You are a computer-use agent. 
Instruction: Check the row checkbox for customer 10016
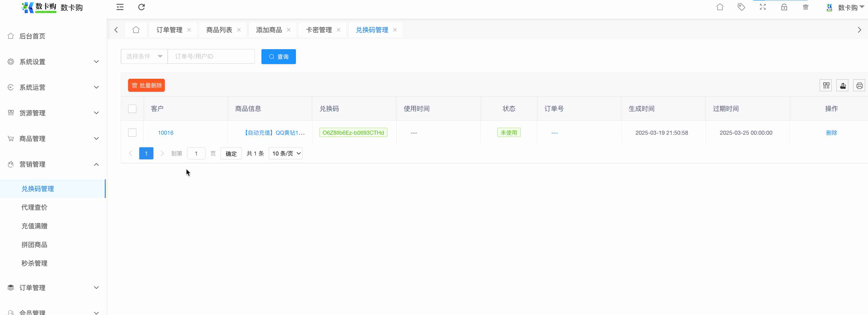(x=132, y=133)
